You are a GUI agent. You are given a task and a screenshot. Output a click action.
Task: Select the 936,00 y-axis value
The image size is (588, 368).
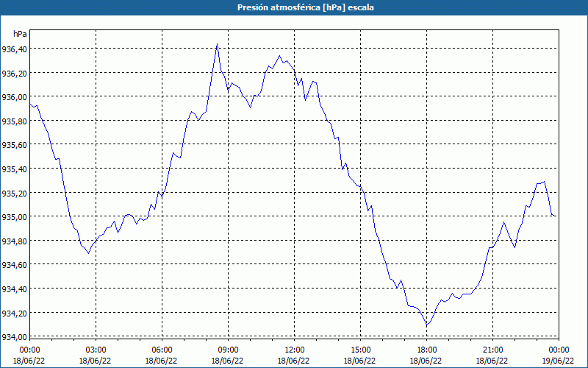(x=14, y=97)
